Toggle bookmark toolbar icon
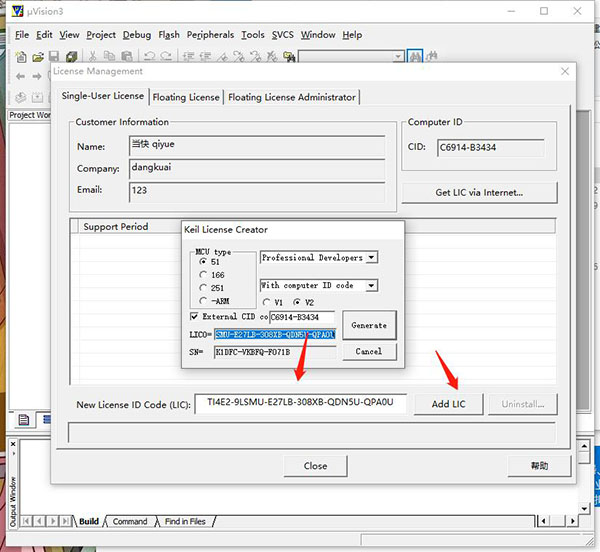This screenshot has width=600, height=552. (222, 57)
